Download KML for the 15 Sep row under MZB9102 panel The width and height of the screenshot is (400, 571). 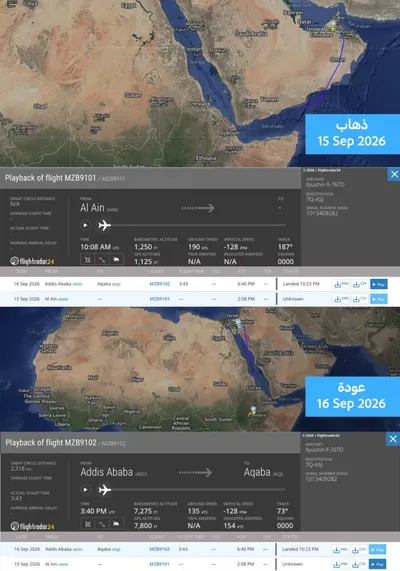click(341, 564)
